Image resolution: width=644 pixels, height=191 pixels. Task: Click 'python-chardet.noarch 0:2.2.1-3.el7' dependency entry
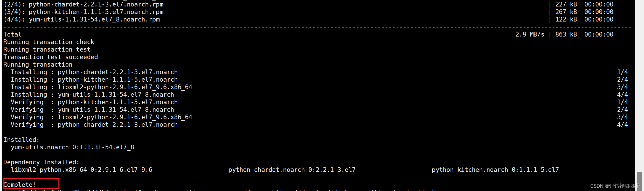(x=292, y=170)
